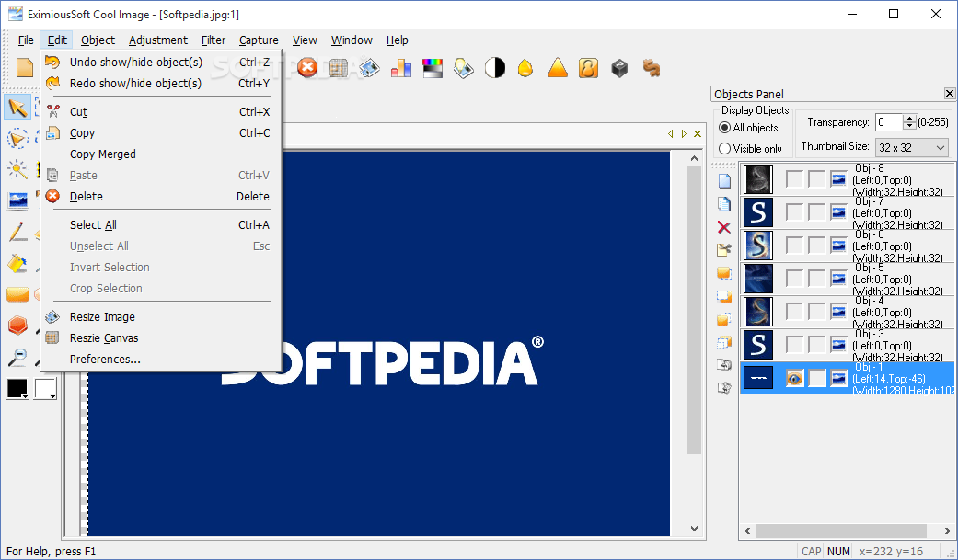This screenshot has width=958, height=560.
Task: Close the Objects Panel
Action: point(949,94)
